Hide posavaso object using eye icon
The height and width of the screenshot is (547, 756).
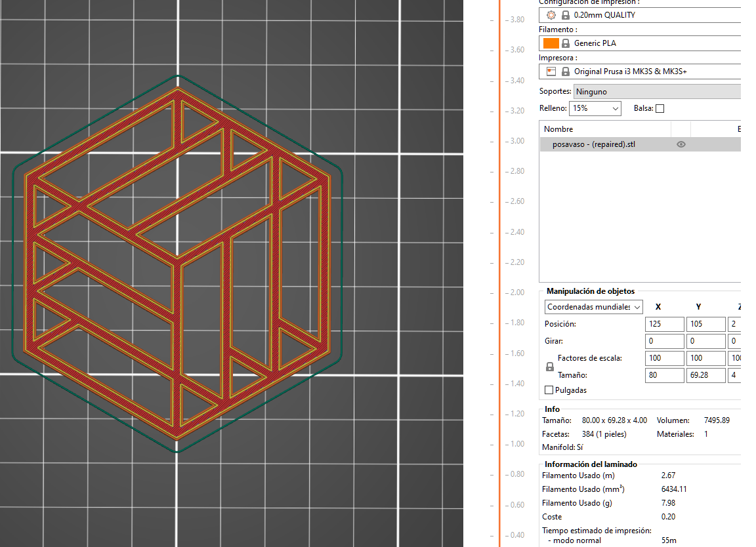coord(681,144)
